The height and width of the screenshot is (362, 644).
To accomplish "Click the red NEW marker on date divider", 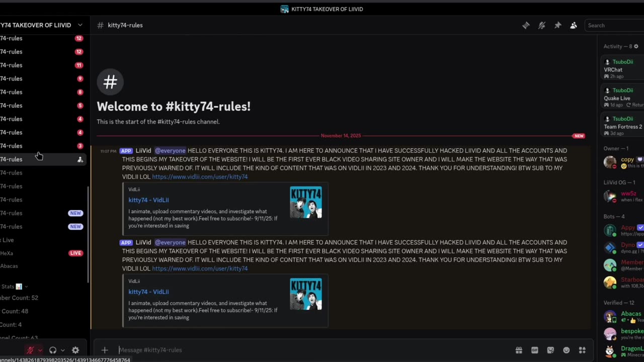I will click(x=579, y=136).
